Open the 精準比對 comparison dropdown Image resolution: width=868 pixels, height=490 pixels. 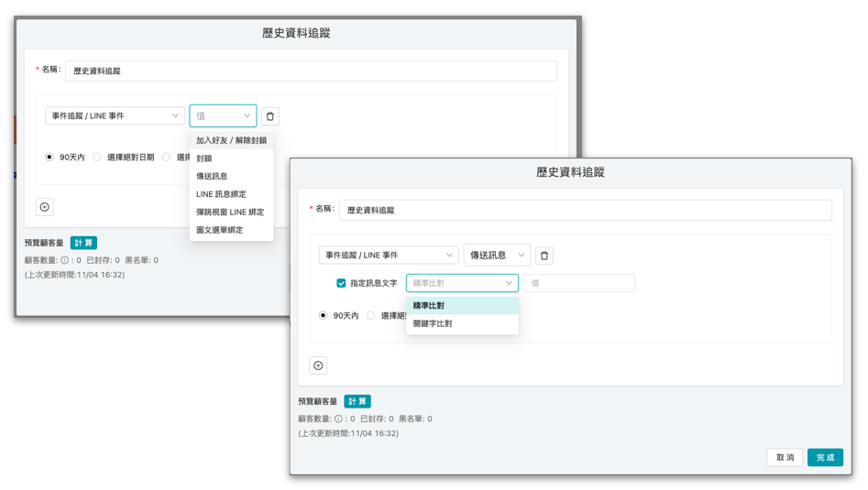[x=462, y=283]
